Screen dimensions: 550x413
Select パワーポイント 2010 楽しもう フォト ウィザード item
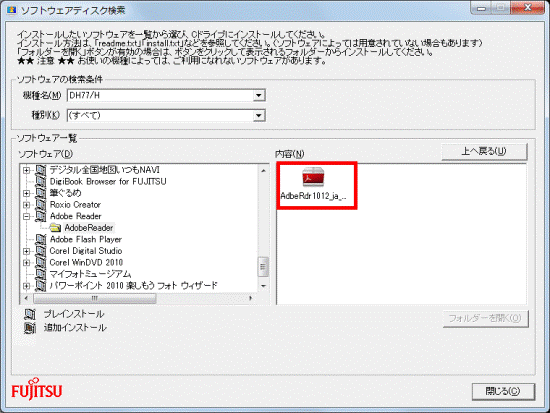point(133,286)
